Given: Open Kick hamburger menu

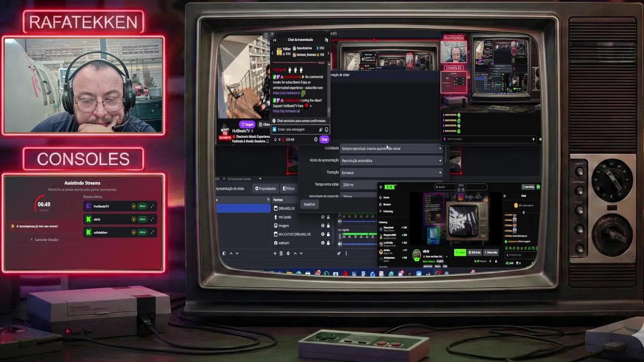Looking at the screenshot, I should click(x=381, y=187).
